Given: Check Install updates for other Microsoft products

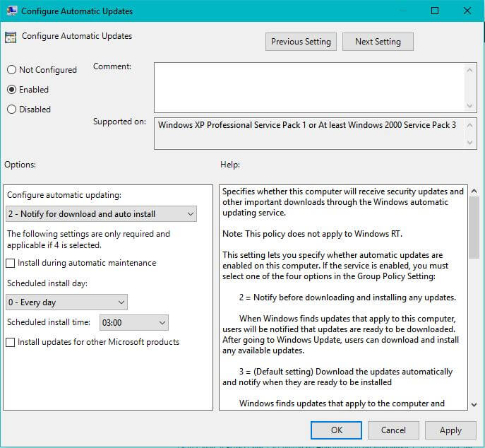Looking at the screenshot, I should pyautogui.click(x=11, y=343).
